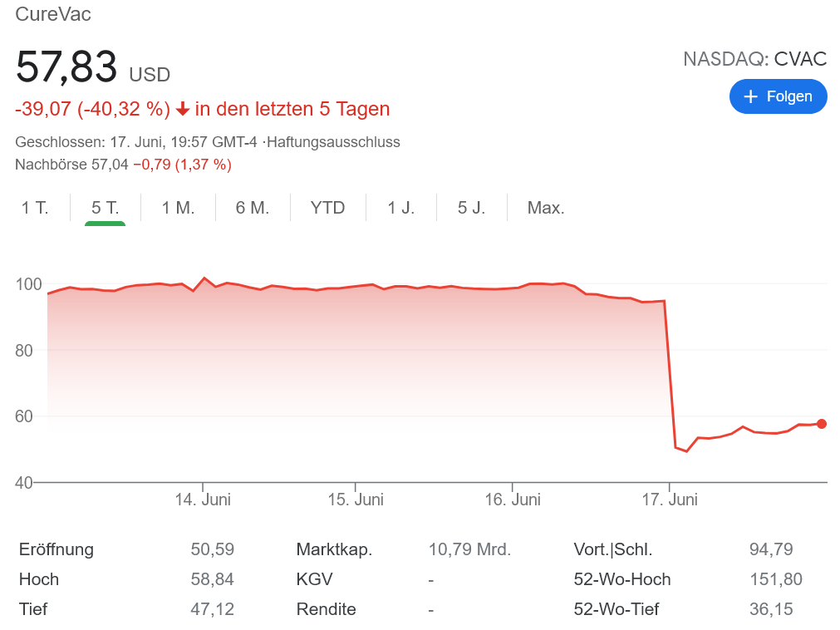Switch to the 1 M. range tab
Viewport: 840px width, 630px height.
tap(178, 208)
